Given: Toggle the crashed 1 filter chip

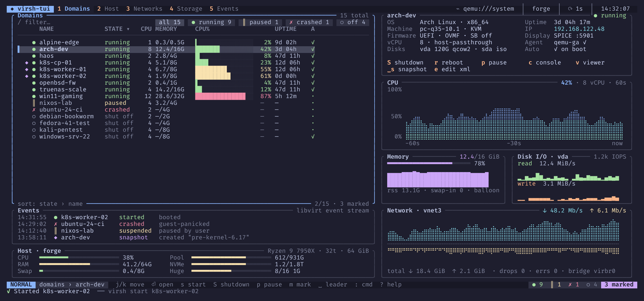Looking at the screenshot, I should click(309, 22).
